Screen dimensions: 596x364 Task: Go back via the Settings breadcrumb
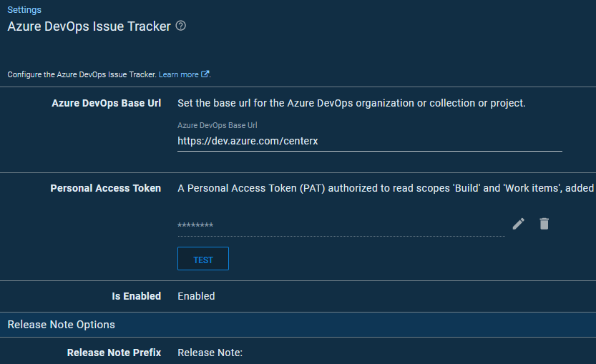click(24, 10)
